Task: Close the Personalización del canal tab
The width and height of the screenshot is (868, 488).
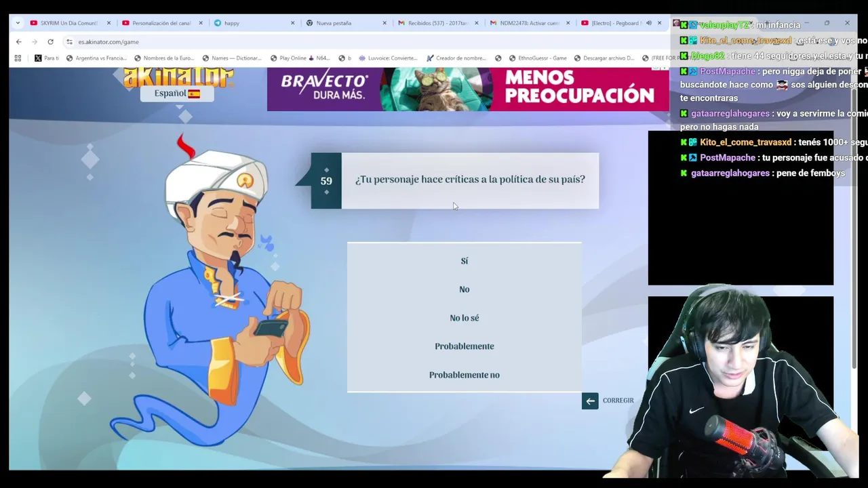Action: pyautogui.click(x=201, y=23)
